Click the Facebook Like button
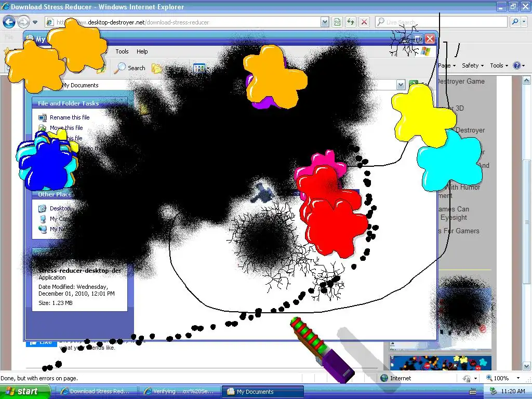Image resolution: width=532 pixels, height=399 pixels. coord(41,343)
